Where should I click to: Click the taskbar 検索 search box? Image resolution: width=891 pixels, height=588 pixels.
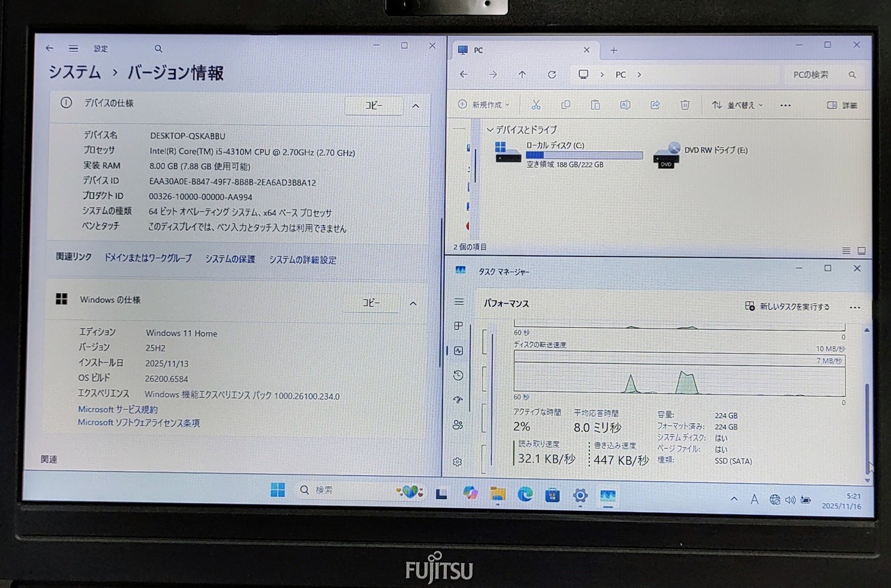tap(362, 491)
